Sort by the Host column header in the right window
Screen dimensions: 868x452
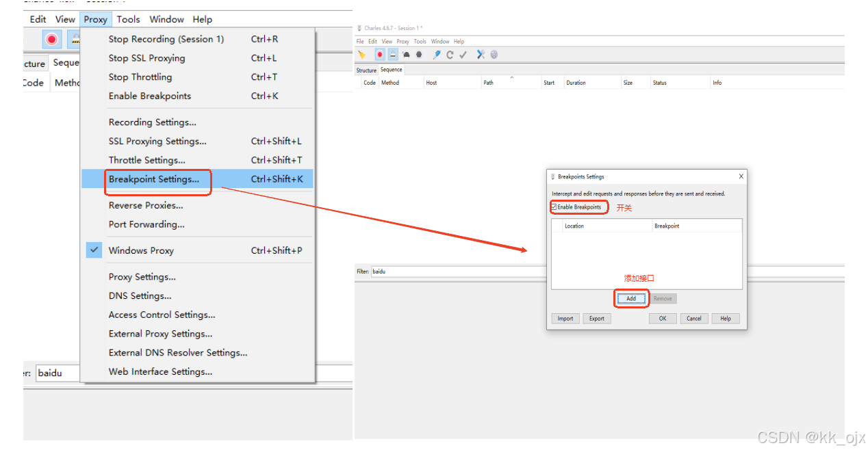click(x=452, y=83)
